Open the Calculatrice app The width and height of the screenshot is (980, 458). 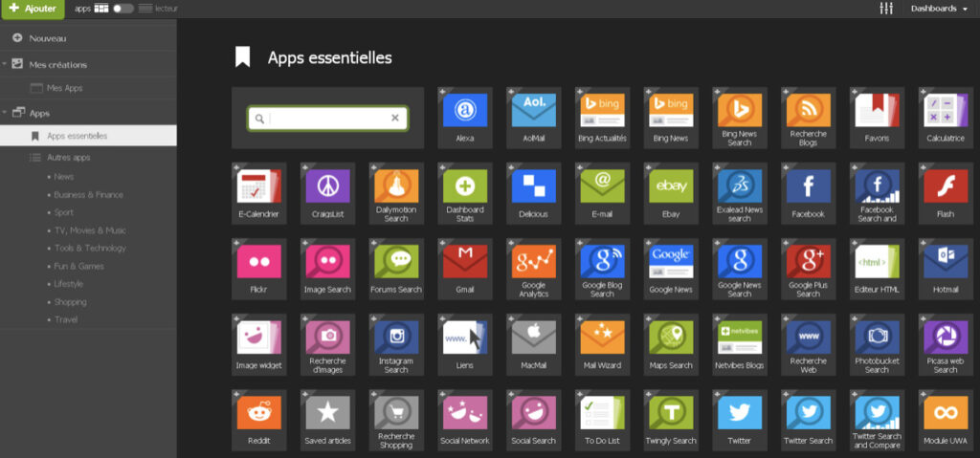[x=946, y=118]
